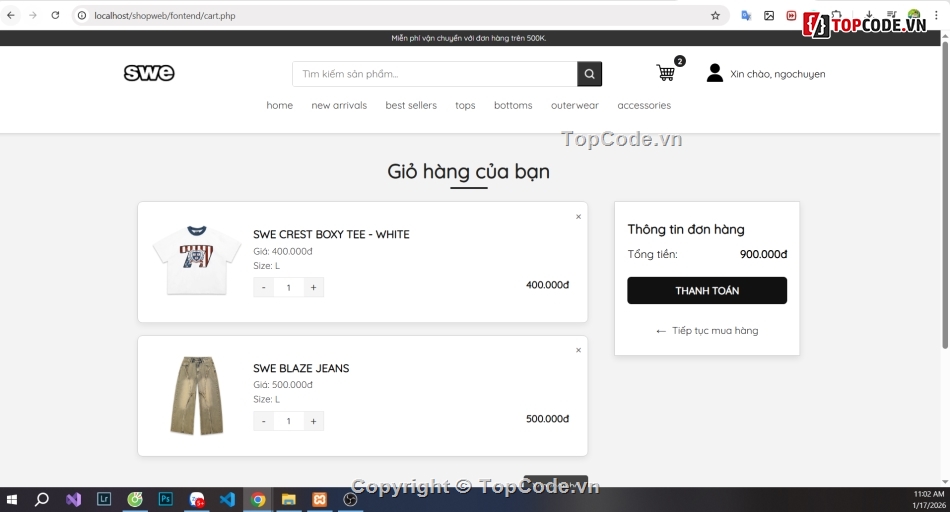Open the outerwear category
Viewport: 950px width, 512px height.
tap(574, 106)
